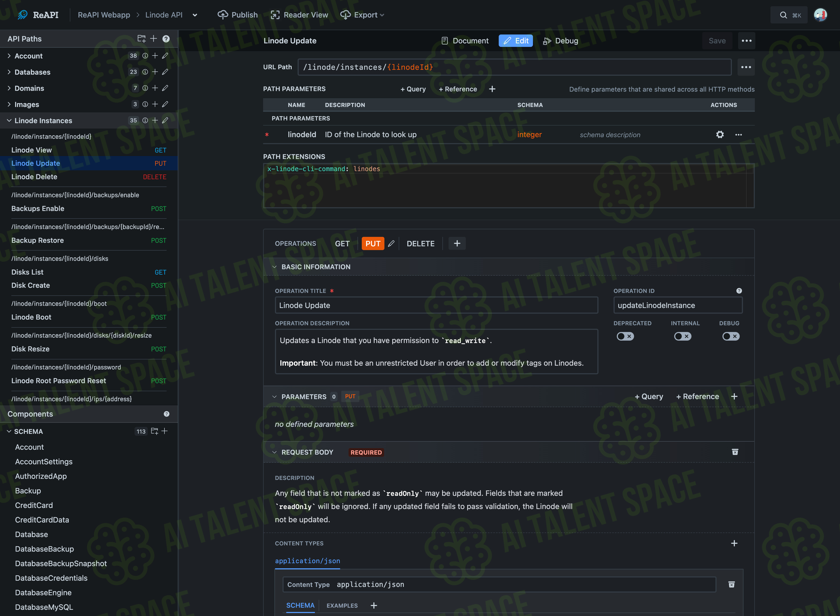
Task: Open the user avatar menu
Action: click(x=820, y=15)
